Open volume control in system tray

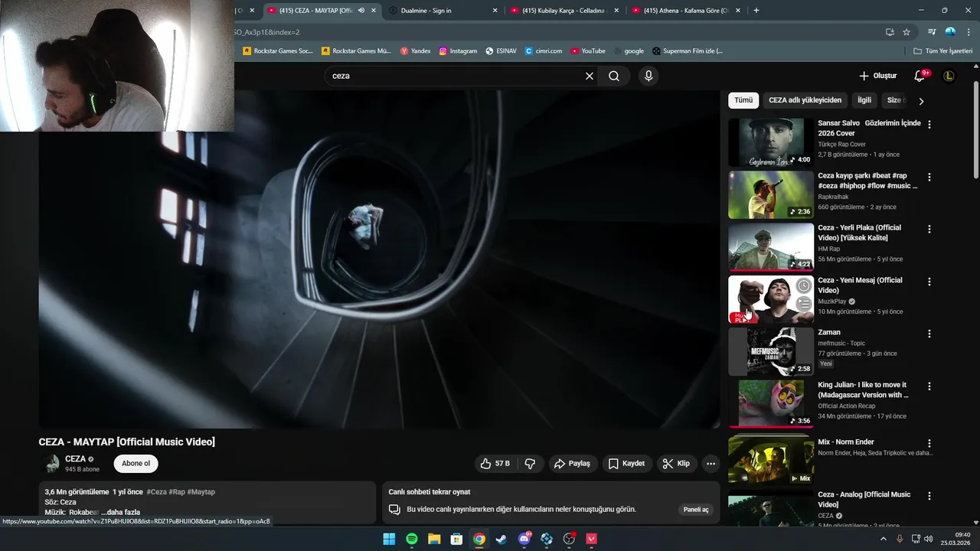point(929,539)
